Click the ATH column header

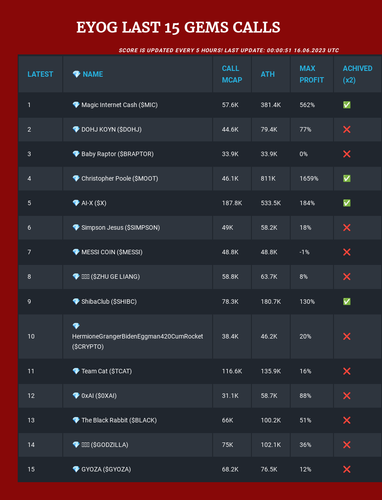[268, 74]
